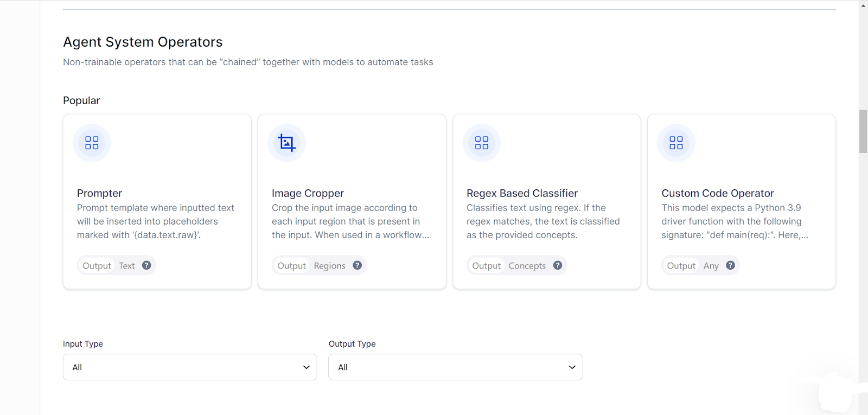Click the Custom Code Operator grid icon

(x=676, y=143)
